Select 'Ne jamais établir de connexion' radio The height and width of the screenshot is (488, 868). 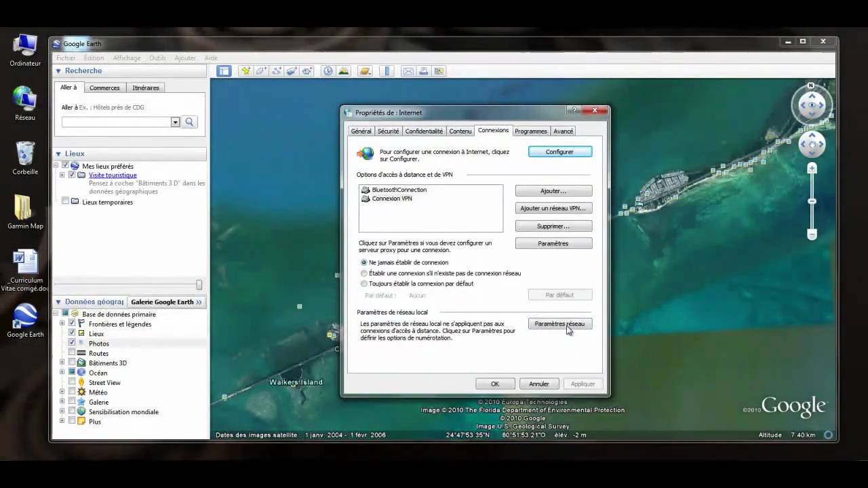point(364,262)
